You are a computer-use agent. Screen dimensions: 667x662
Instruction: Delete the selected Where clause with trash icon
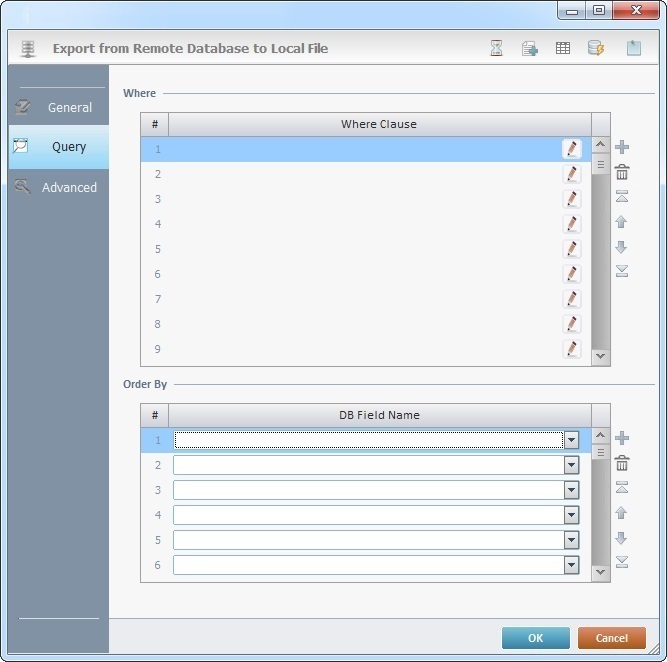coord(622,173)
